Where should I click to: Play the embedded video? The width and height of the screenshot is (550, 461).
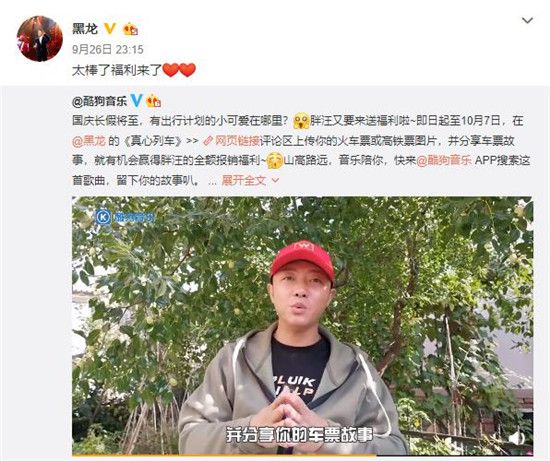(x=302, y=326)
